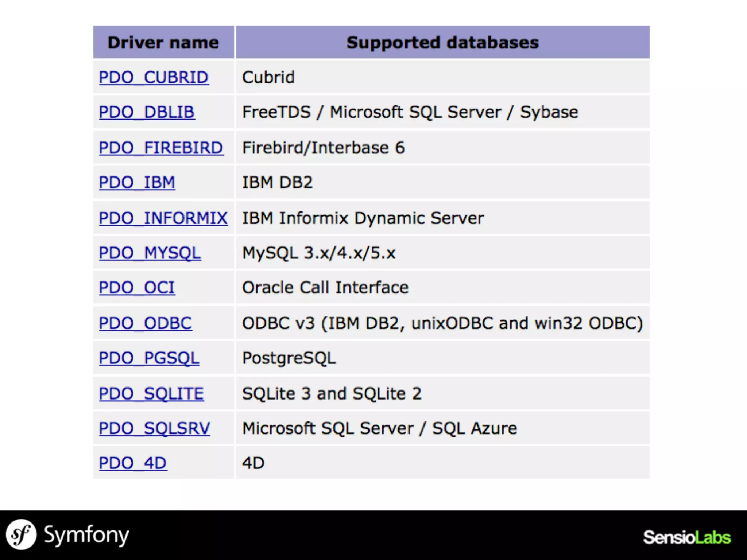Open the PDO_DBLIB driver link
Viewport: 747px width, 560px height.
click(147, 112)
